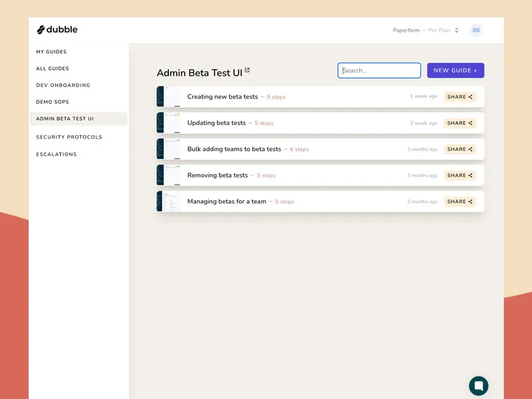
Task: Select Security Protocols collection
Action: pos(69,137)
